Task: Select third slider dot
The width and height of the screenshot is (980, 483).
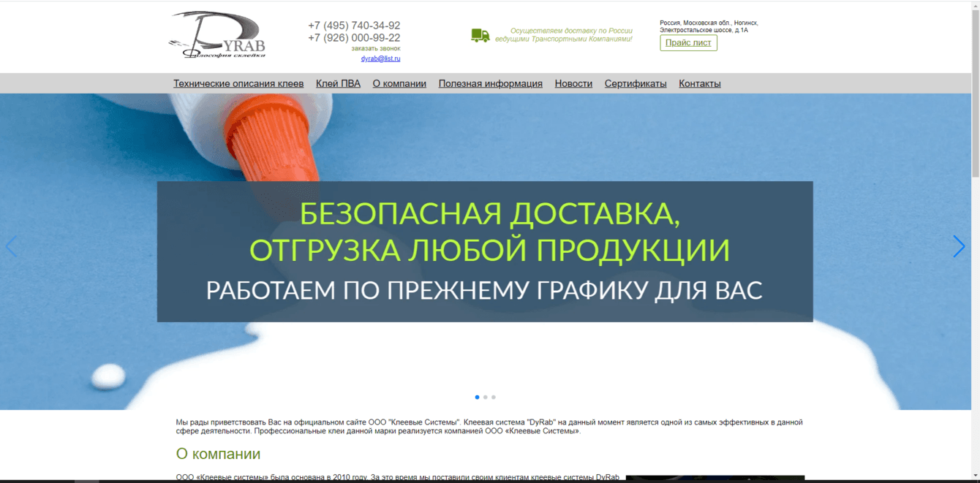Action: (493, 398)
